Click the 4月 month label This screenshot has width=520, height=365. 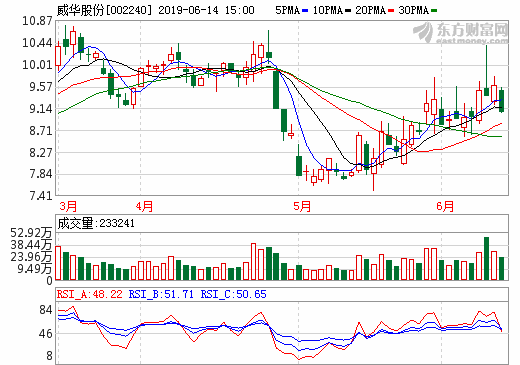click(144, 207)
